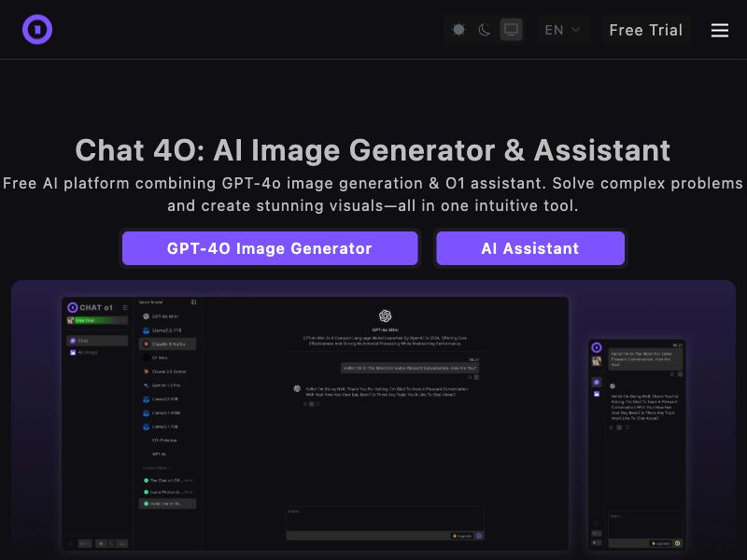Screen dimensions: 747x560
Task: Collapse the Select Model panel
Action: (x=192, y=302)
